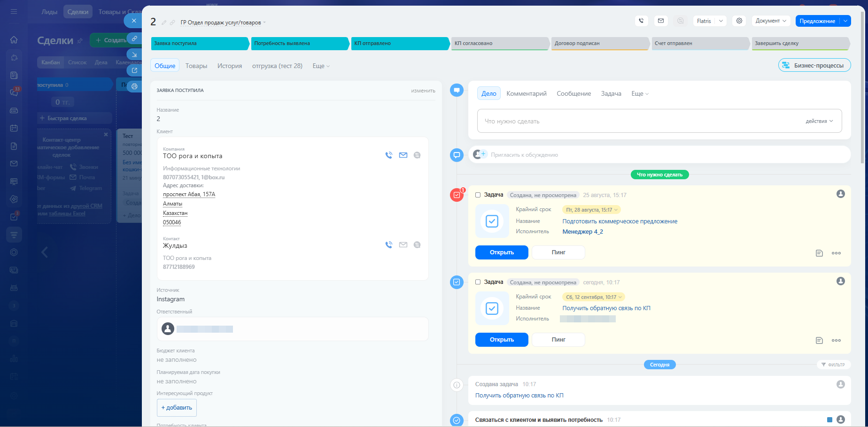Screen dimensions: 868x427
Task: Open the settings gear icon near Flatris
Action: click(739, 21)
